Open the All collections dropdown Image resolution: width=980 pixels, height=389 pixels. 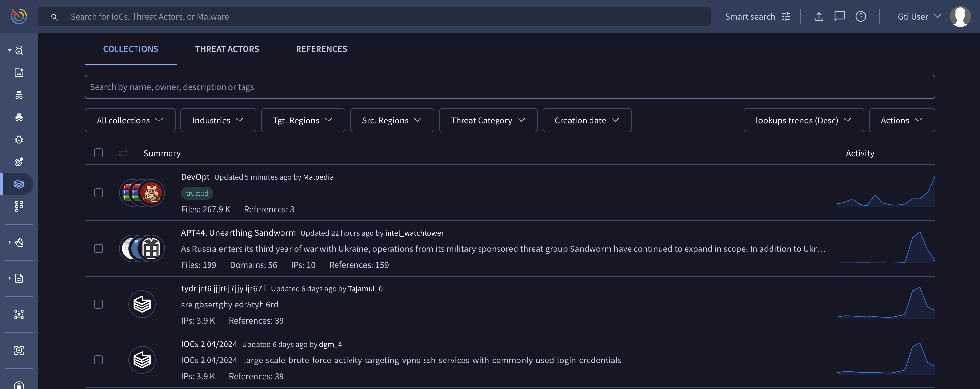tap(130, 120)
